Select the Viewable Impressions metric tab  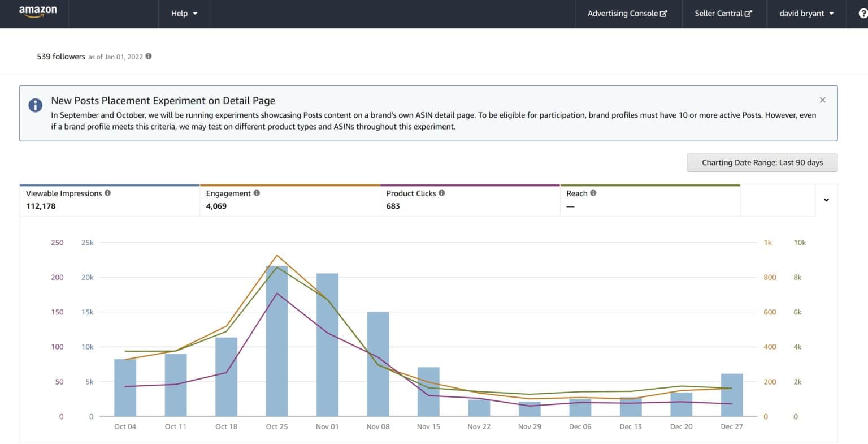click(110, 200)
